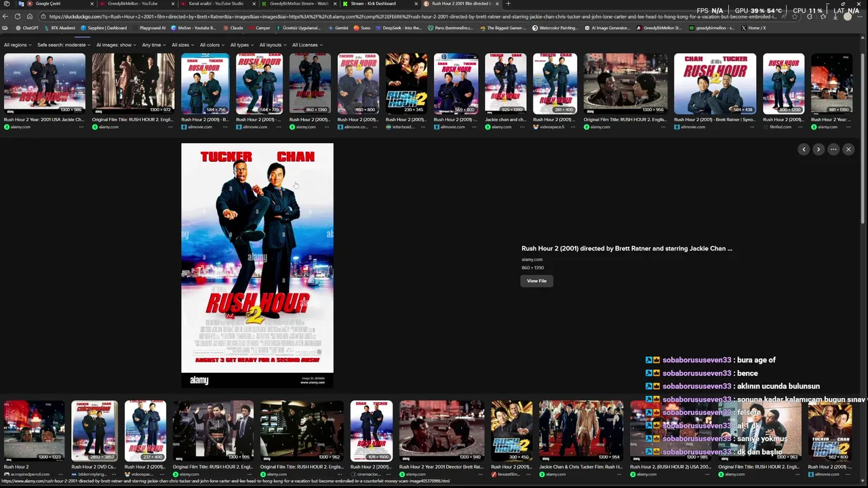Expand the All Licenses filter
This screenshot has height=488, width=868.
[307, 45]
